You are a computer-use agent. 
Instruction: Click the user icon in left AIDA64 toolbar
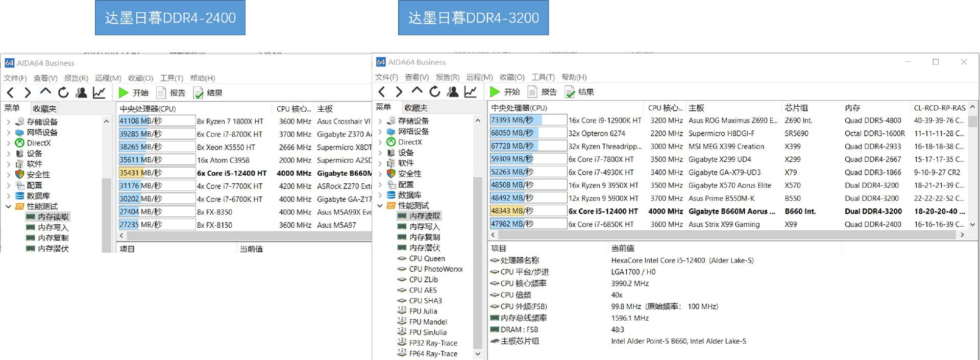click(x=81, y=92)
